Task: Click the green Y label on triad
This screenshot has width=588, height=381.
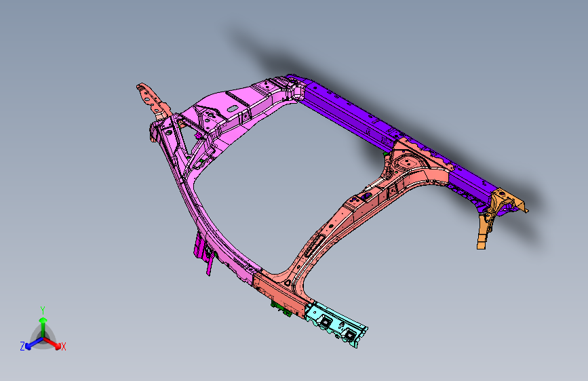Action: pyautogui.click(x=43, y=310)
